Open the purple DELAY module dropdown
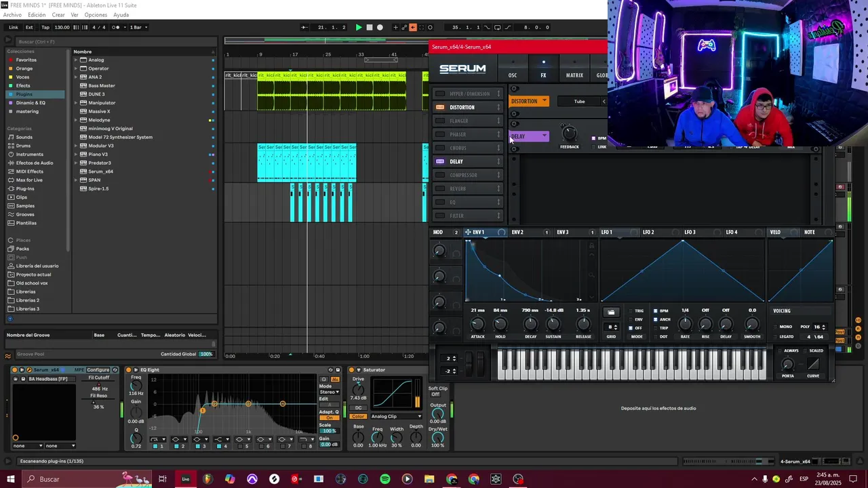868x488 pixels. coord(529,136)
